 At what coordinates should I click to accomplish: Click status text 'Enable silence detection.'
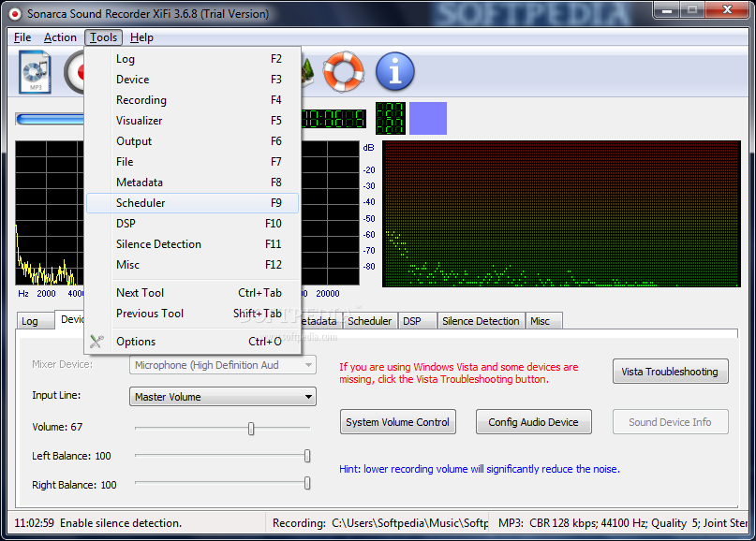pos(121,523)
